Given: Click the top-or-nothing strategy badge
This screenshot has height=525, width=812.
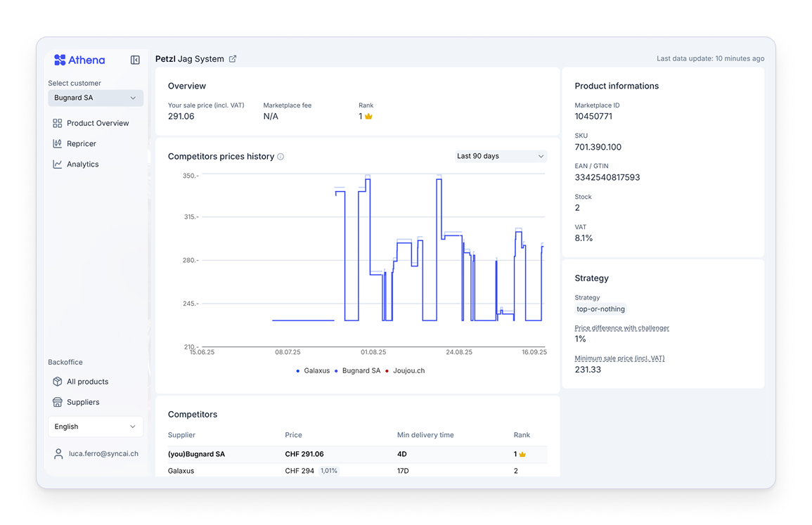Looking at the screenshot, I should [x=600, y=309].
